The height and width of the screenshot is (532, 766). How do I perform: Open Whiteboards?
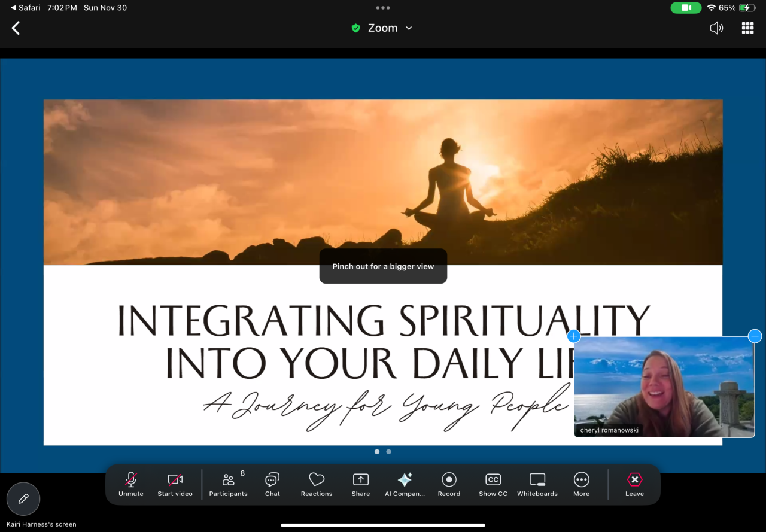(x=537, y=484)
